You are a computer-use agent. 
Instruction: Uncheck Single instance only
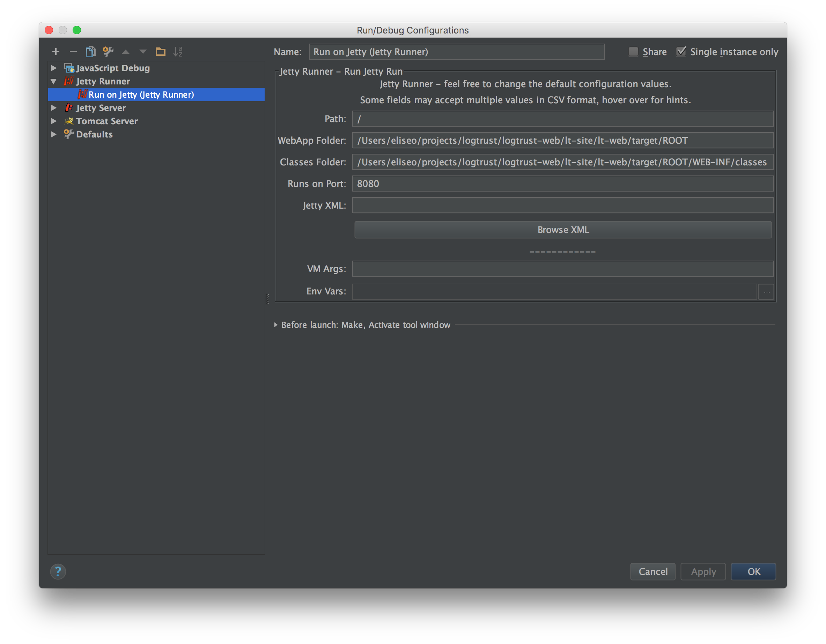coord(681,51)
